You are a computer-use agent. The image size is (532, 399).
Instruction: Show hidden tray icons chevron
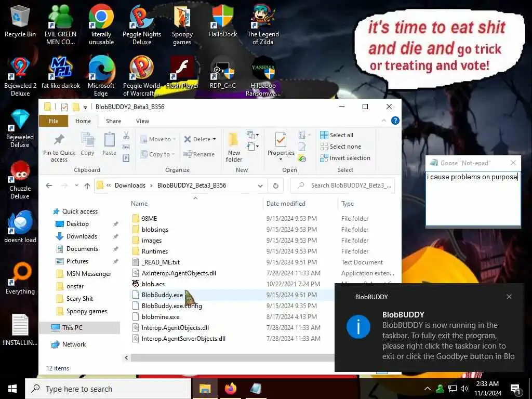[x=428, y=389]
